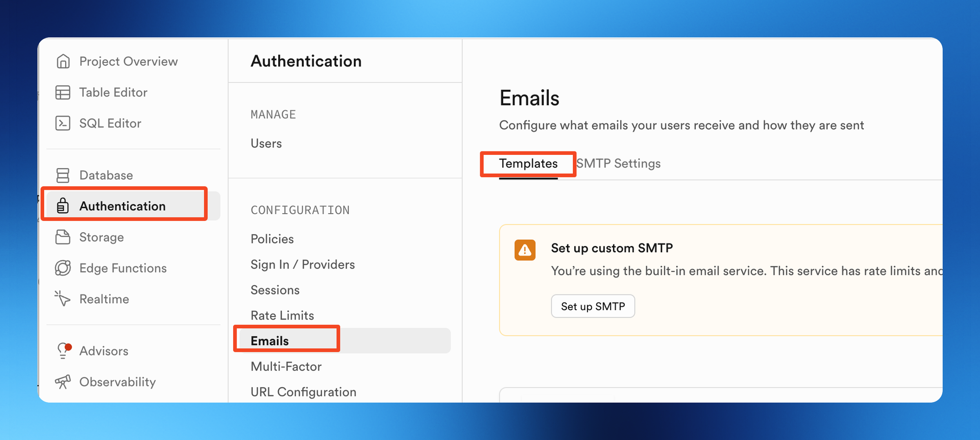Click the SQL Editor terminal icon
Screen dimensions: 980x440
(x=63, y=123)
